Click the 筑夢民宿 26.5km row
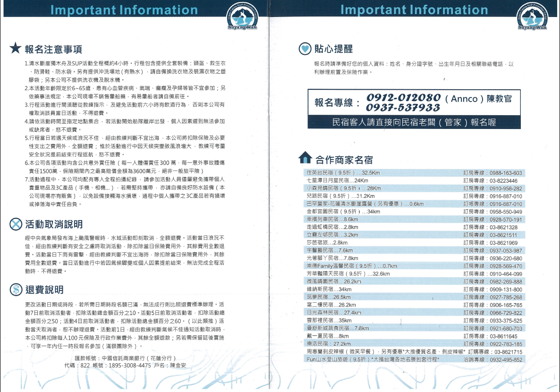 click(414, 297)
